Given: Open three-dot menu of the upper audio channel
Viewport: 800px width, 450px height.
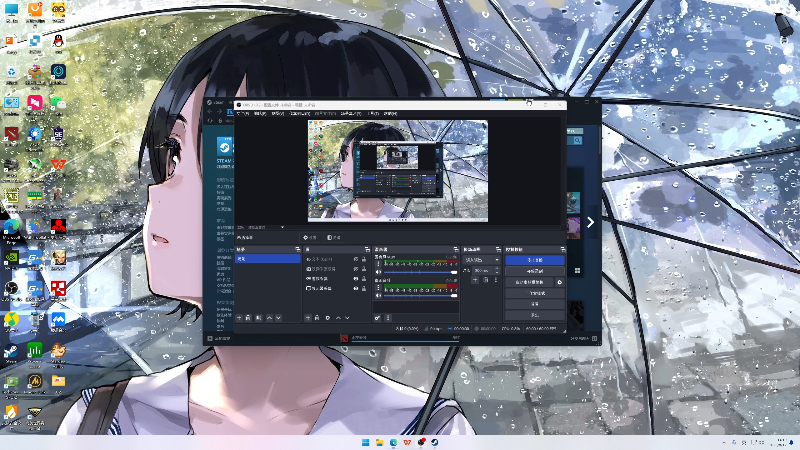Looking at the screenshot, I should (378, 264).
